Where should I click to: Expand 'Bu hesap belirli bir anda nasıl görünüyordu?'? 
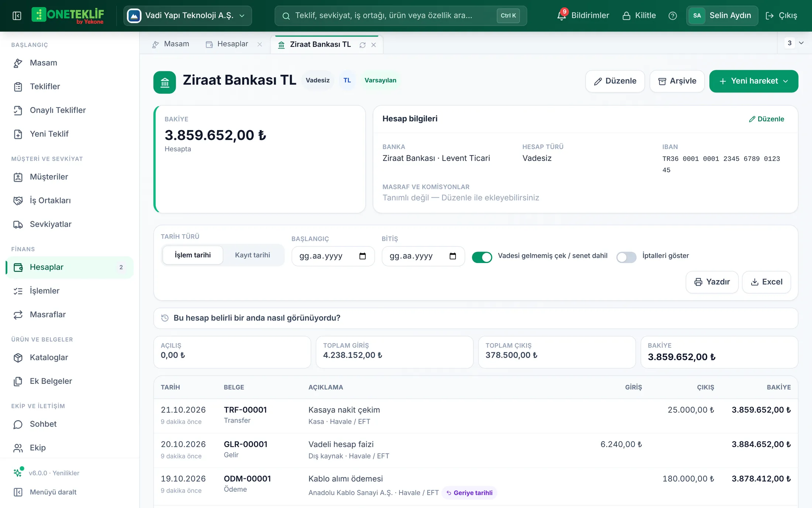(x=476, y=318)
